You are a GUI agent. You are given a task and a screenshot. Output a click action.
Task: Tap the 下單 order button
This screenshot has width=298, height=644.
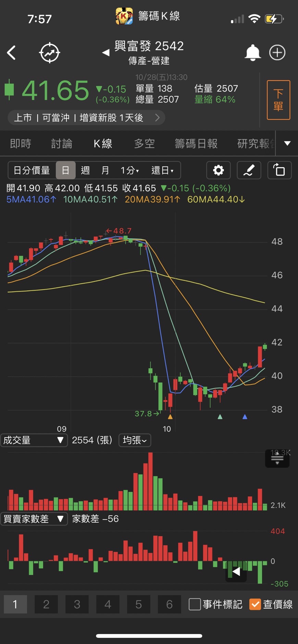(278, 100)
